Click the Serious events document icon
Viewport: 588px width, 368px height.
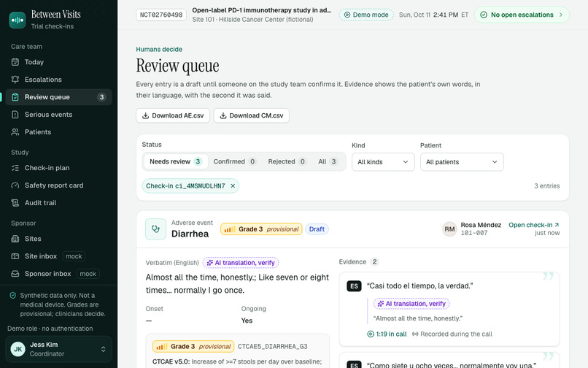pyautogui.click(x=15, y=115)
